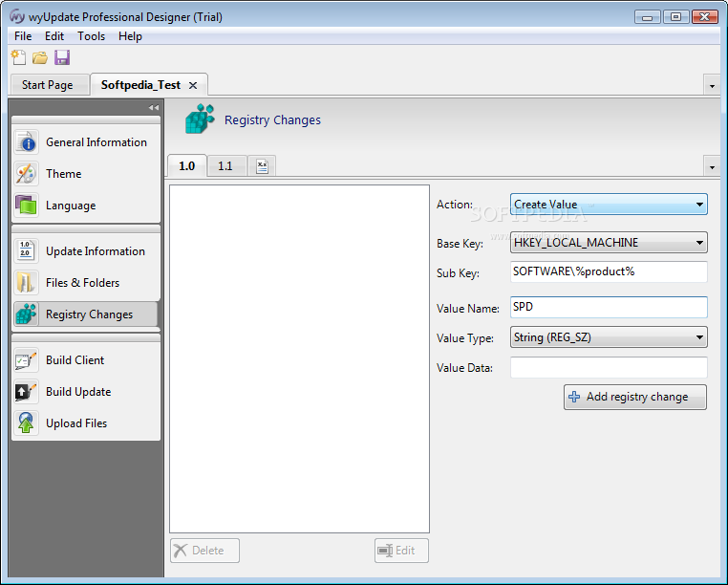
Task: Click the Sub Key input field
Action: click(609, 271)
